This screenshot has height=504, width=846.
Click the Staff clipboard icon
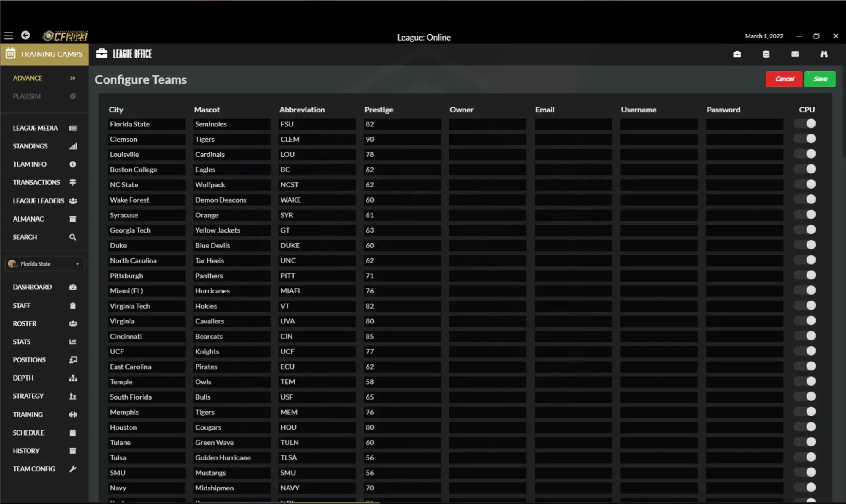pos(73,306)
